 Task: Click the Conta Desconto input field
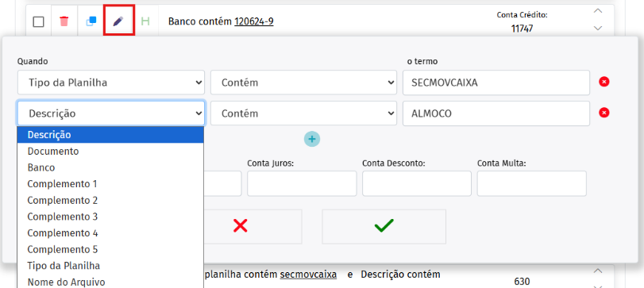(417, 183)
